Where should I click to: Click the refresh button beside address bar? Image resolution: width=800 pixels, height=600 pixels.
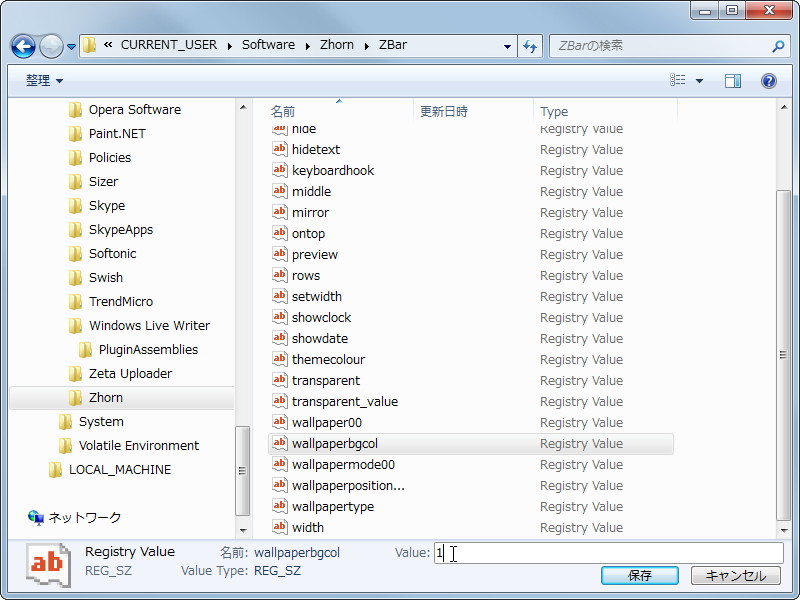tap(530, 46)
